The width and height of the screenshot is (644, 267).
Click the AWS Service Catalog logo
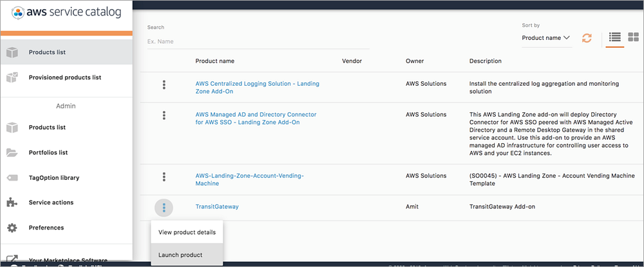tap(66, 12)
